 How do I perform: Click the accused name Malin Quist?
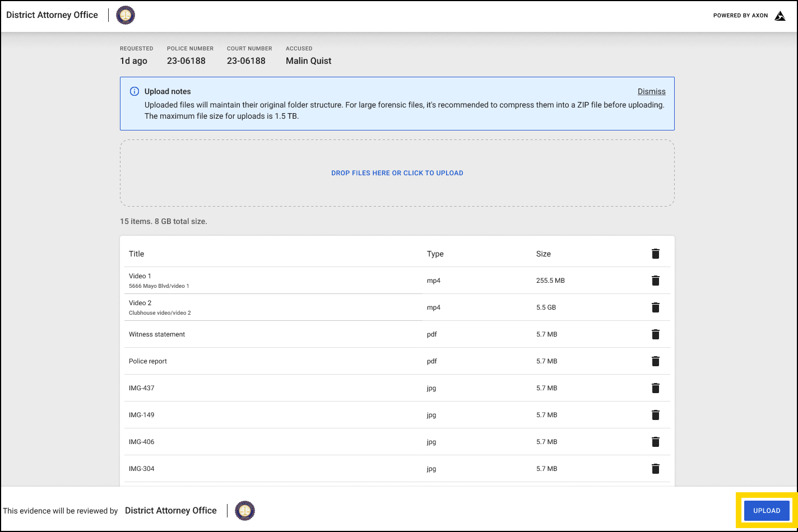[x=308, y=60]
